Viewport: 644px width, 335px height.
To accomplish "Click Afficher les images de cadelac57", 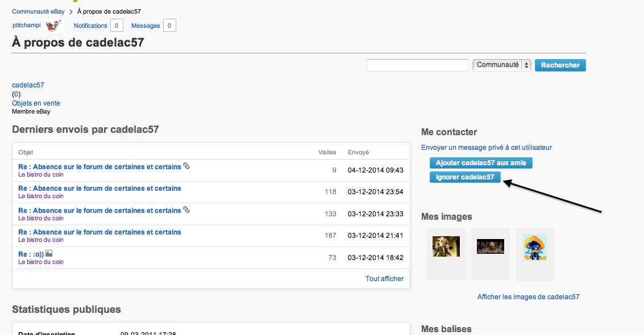I will click(528, 297).
